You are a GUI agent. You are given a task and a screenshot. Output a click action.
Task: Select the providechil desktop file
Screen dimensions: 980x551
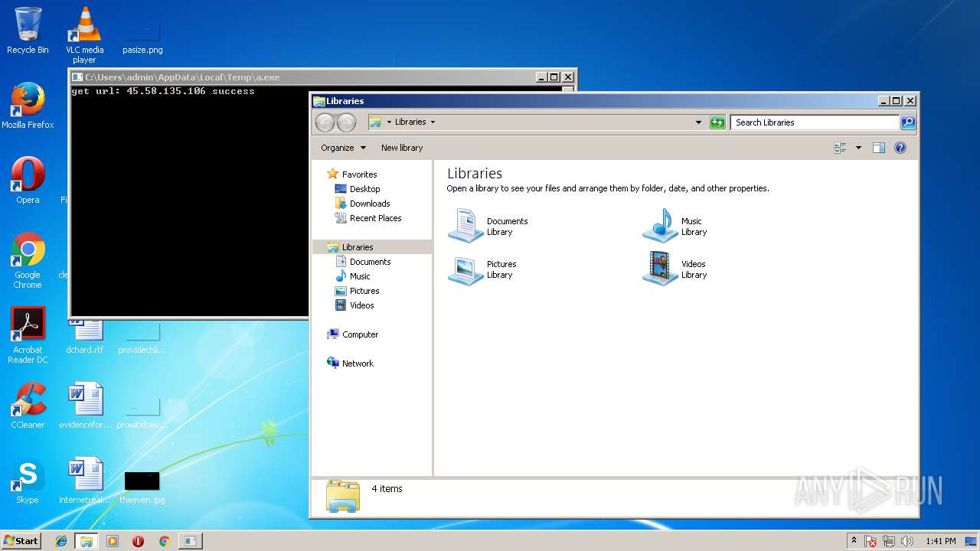142,337
